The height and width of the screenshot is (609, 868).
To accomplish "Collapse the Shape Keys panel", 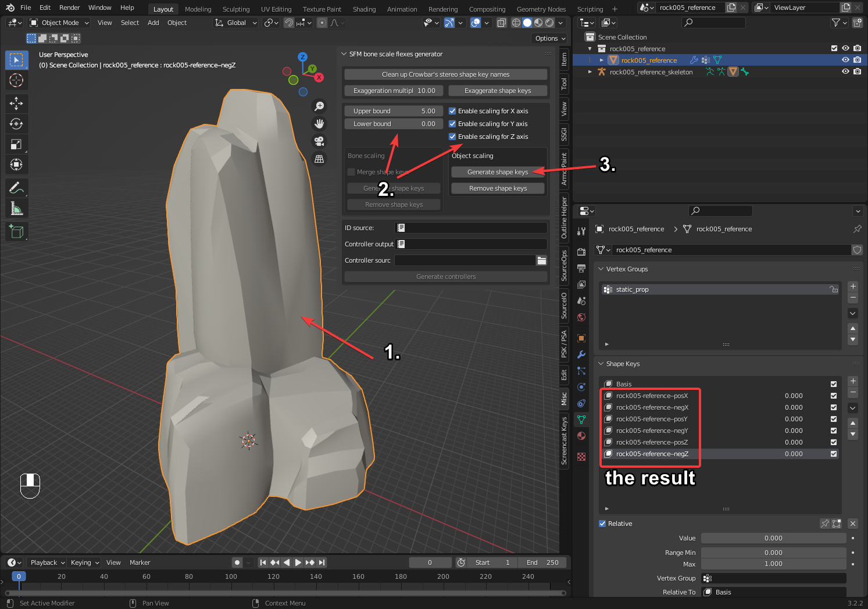I will [x=601, y=364].
